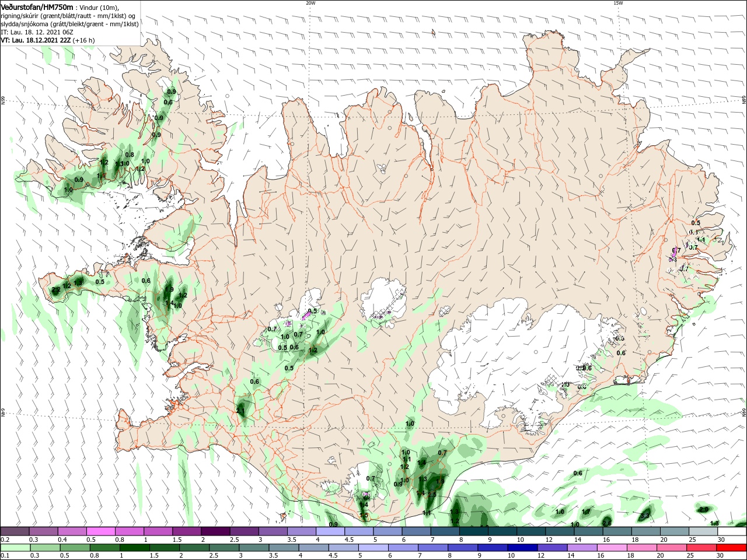Click the 'rigning/skúrir' legend description line

click(x=69, y=16)
